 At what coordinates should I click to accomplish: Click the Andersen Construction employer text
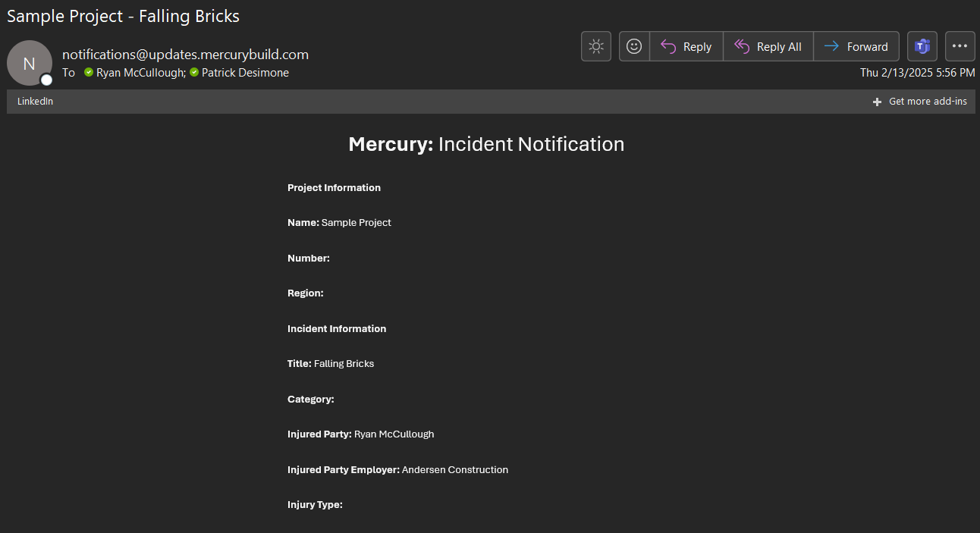tap(455, 470)
